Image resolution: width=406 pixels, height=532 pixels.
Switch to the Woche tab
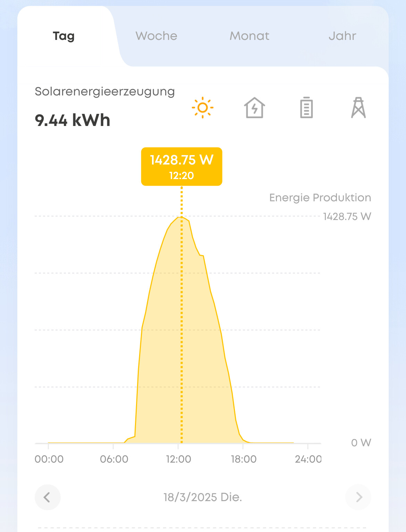coord(157,36)
